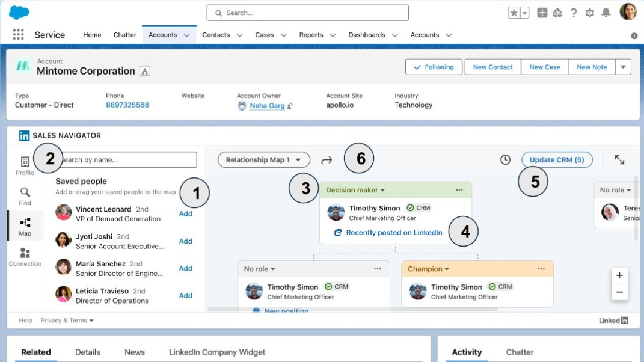Open the Cases navigation tab
644x362 pixels.
[265, 35]
